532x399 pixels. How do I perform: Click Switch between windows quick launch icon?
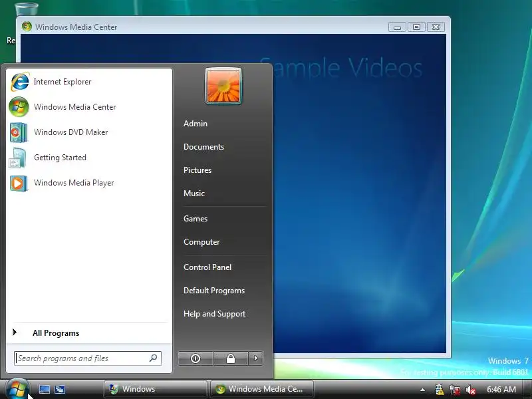pos(60,389)
